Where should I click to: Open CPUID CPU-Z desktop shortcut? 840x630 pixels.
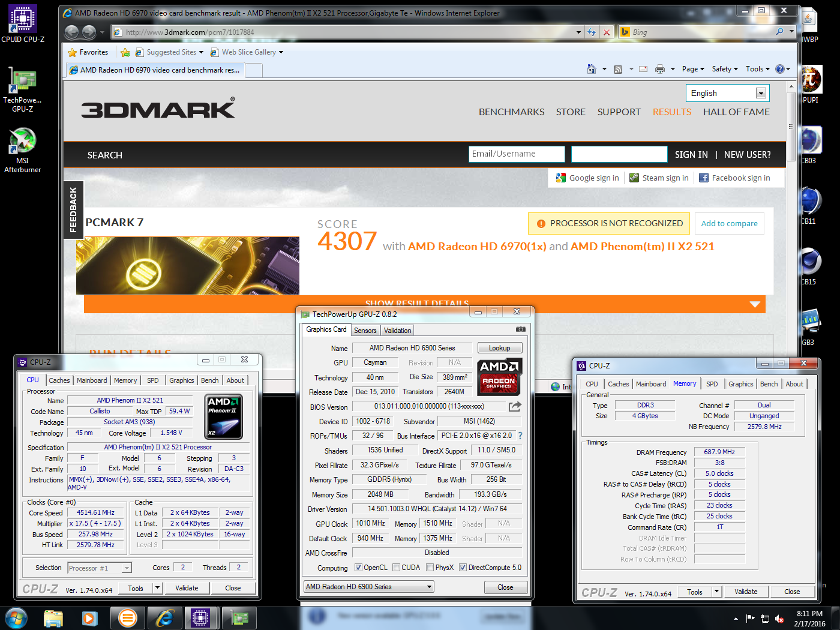[x=23, y=24]
